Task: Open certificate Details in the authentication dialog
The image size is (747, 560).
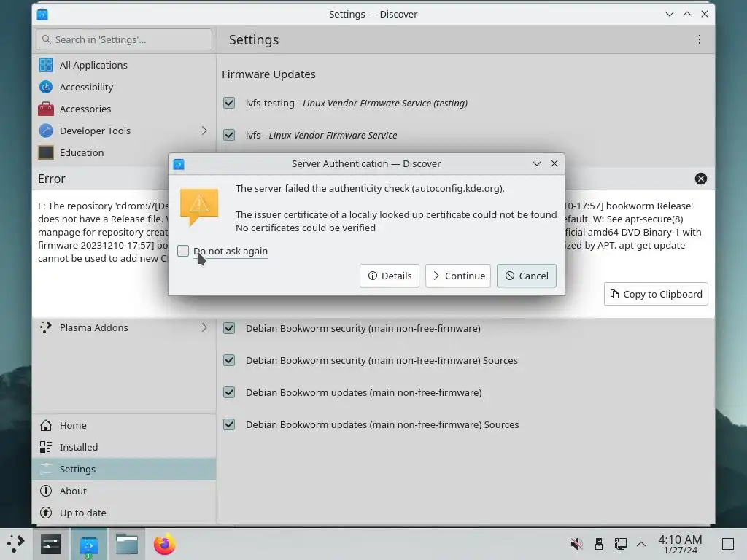Action: tap(390, 276)
